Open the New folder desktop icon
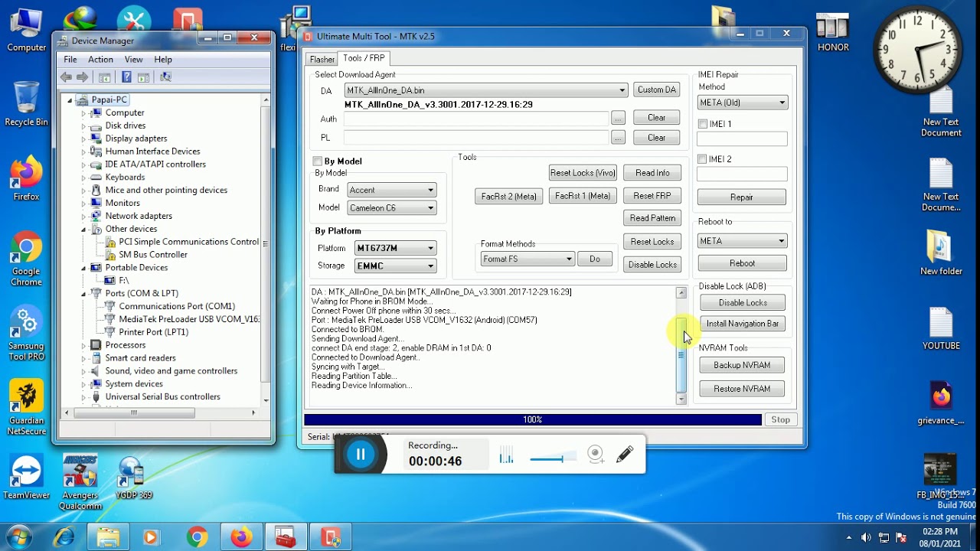 941,253
